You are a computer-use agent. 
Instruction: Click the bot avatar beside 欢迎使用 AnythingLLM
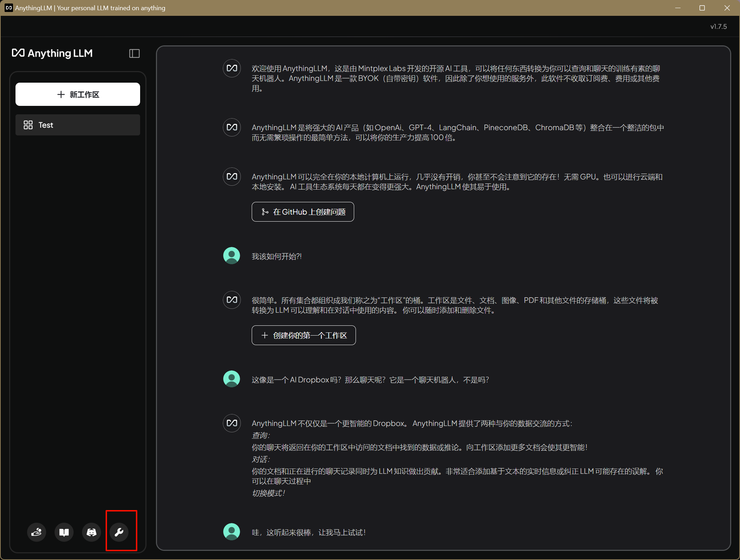(x=232, y=68)
